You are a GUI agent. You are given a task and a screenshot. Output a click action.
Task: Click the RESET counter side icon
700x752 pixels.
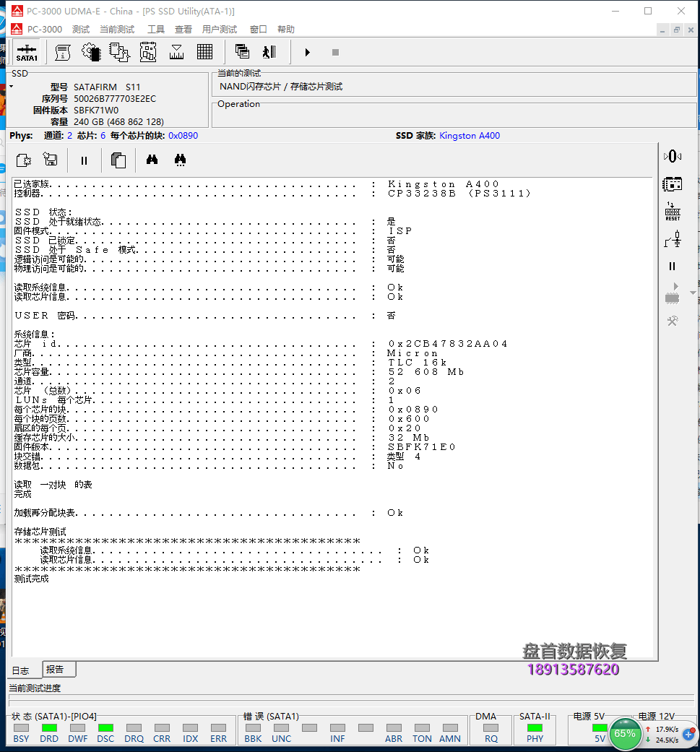point(673,212)
